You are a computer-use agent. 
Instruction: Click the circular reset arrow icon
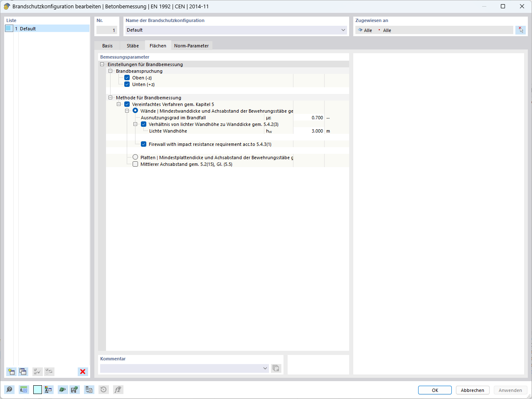[103, 389]
